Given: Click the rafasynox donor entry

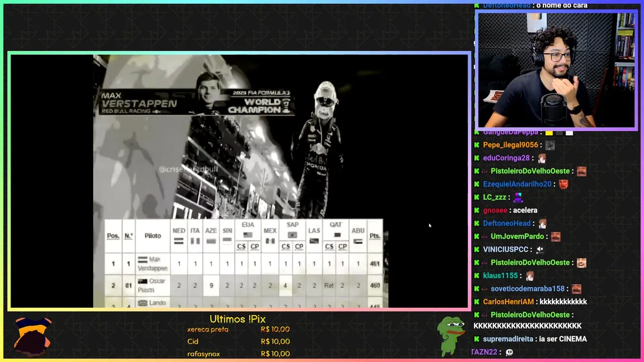Looking at the screenshot, I should [203, 353].
